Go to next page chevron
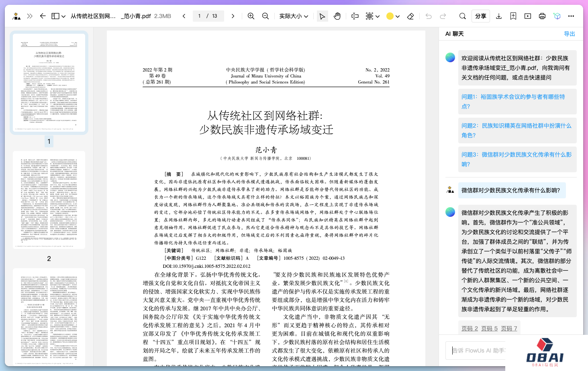Viewport: 588px width, 371px height. pos(233,16)
